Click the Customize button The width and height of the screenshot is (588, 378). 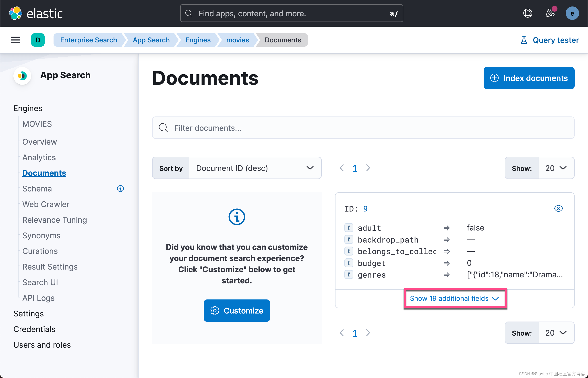237,311
